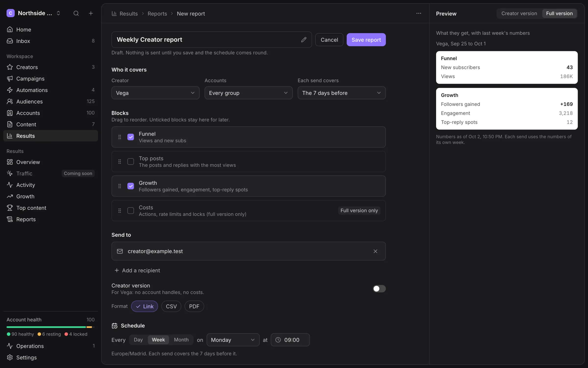Set schedule frequency to Day

[x=138, y=340]
